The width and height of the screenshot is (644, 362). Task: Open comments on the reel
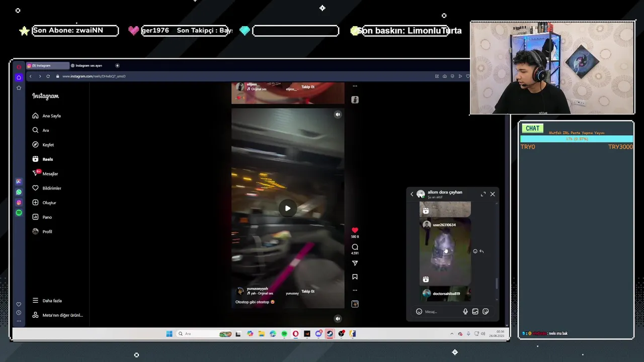point(355,247)
